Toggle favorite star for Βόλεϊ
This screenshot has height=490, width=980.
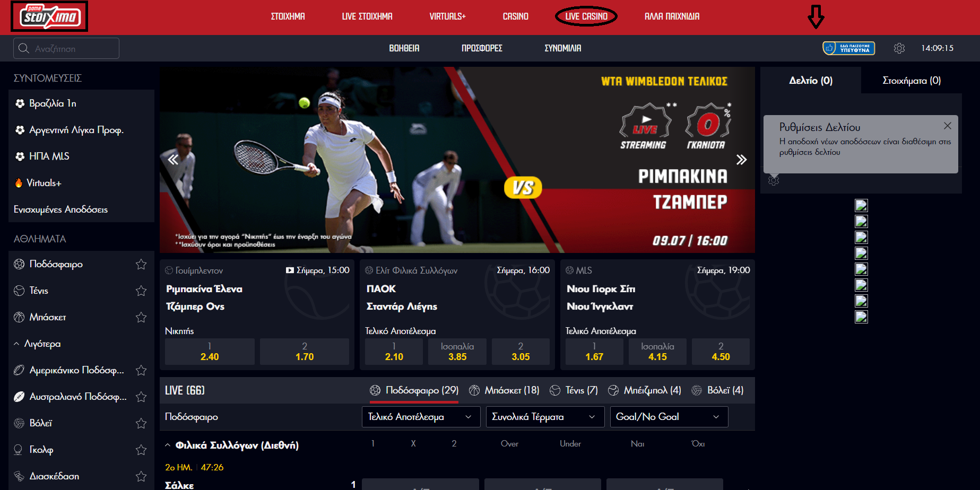[141, 423]
